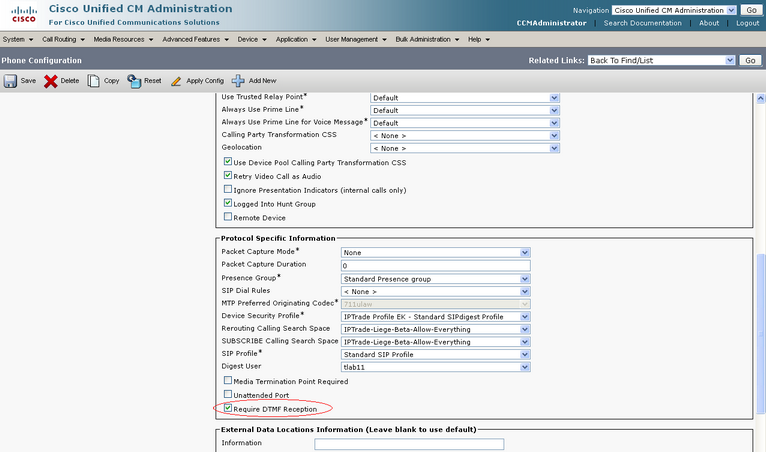
Task: Click the Reset icon
Action: 134,81
